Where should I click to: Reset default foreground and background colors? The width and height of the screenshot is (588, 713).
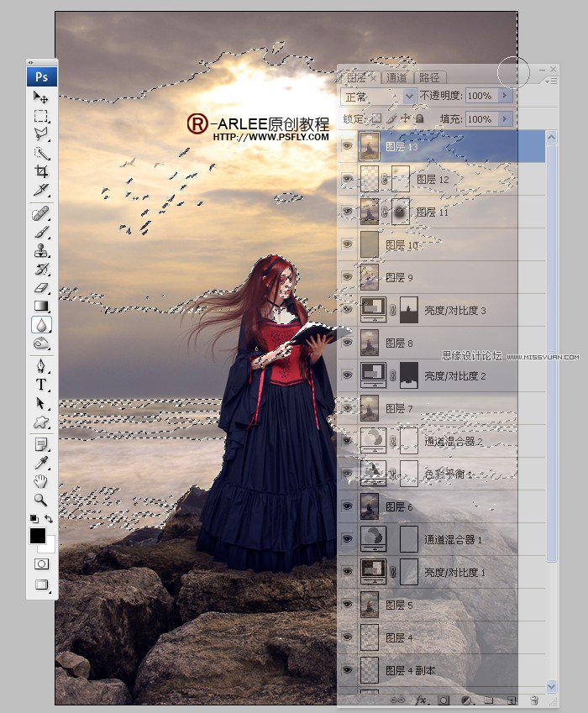[x=34, y=518]
